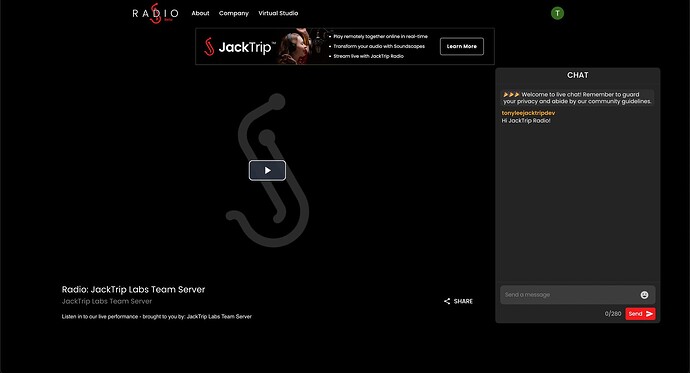Click the JackTrip Radio logo
Viewport: 690px width, 373px height.
(155, 13)
